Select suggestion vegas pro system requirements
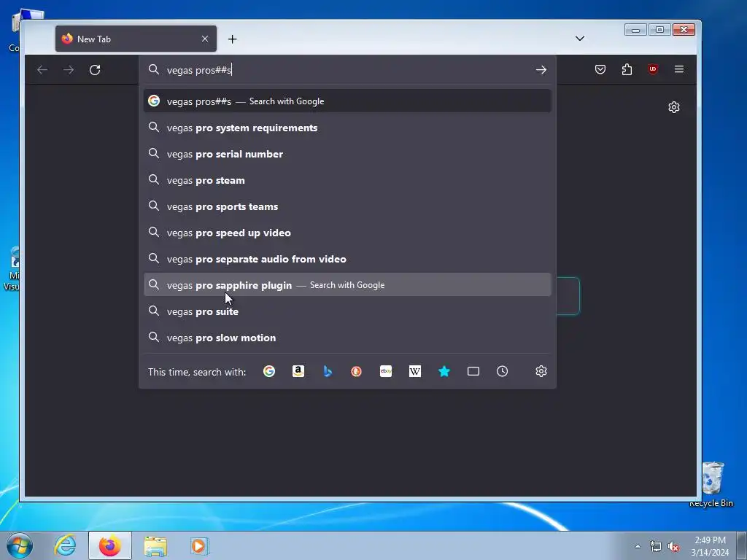747x560 pixels. pos(347,128)
